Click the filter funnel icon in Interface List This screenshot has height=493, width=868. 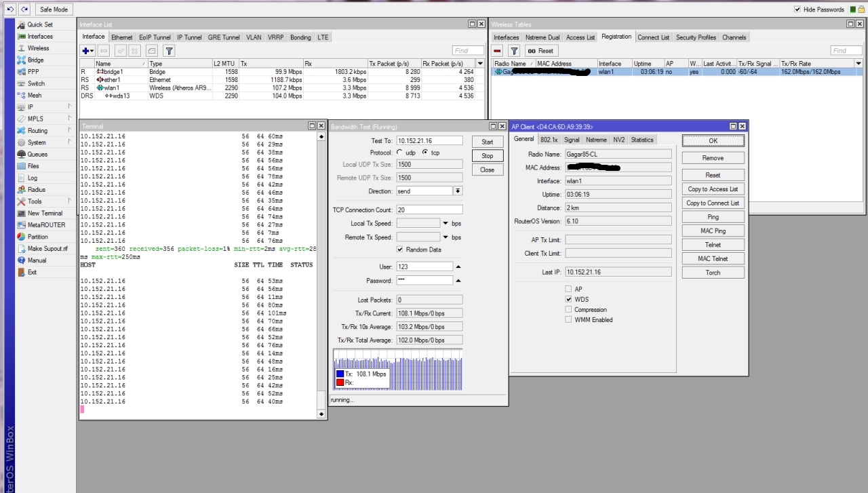point(170,51)
